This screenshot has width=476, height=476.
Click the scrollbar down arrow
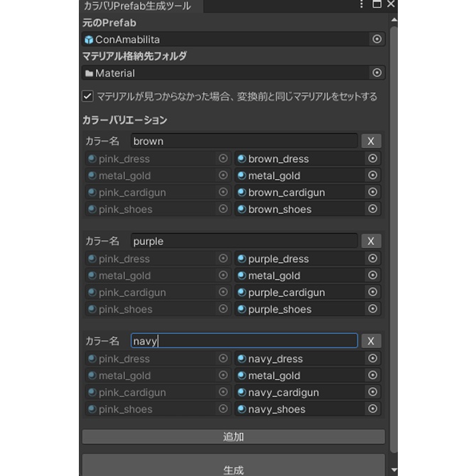394,470
